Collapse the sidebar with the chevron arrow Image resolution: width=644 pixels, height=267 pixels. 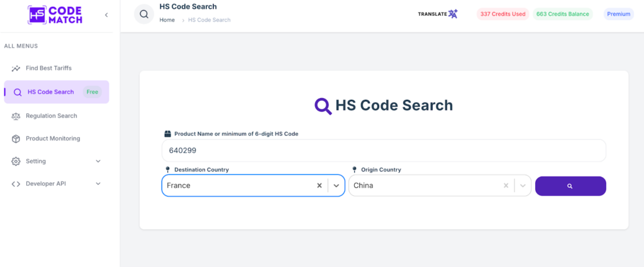coord(106,14)
